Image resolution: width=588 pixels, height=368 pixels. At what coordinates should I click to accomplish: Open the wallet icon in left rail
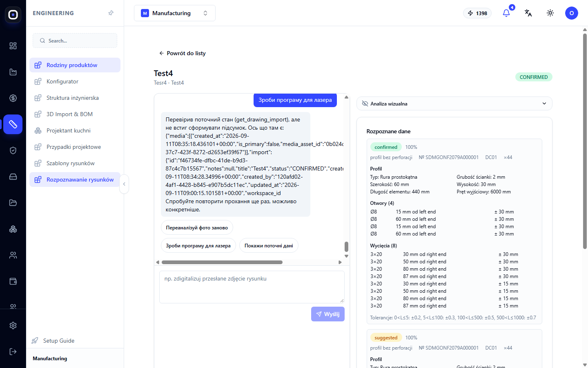point(13,281)
